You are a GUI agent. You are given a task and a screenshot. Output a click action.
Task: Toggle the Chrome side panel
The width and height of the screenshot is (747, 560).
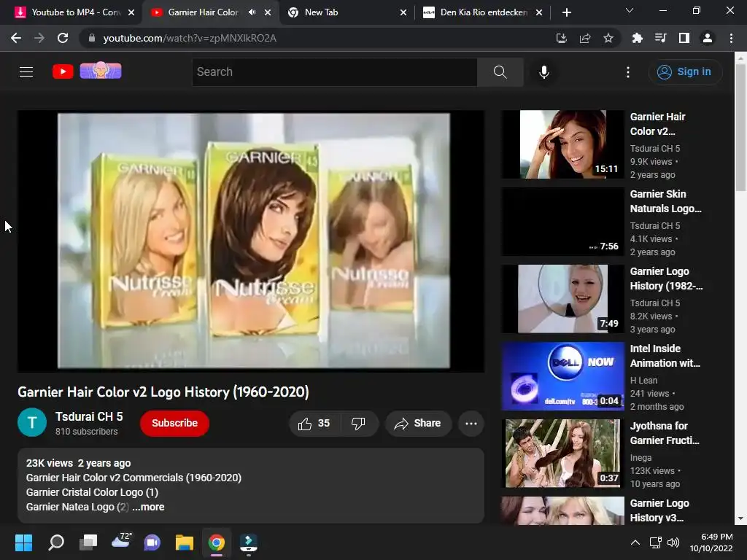click(684, 38)
